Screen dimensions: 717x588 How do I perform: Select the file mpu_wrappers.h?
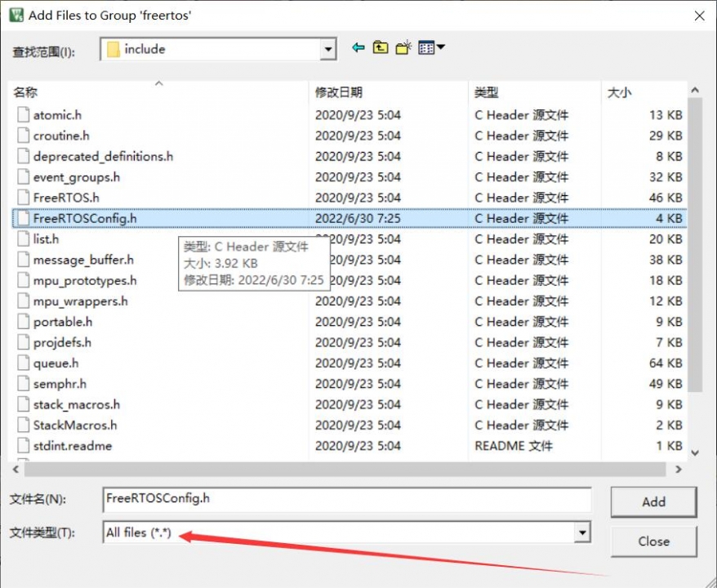[81, 301]
